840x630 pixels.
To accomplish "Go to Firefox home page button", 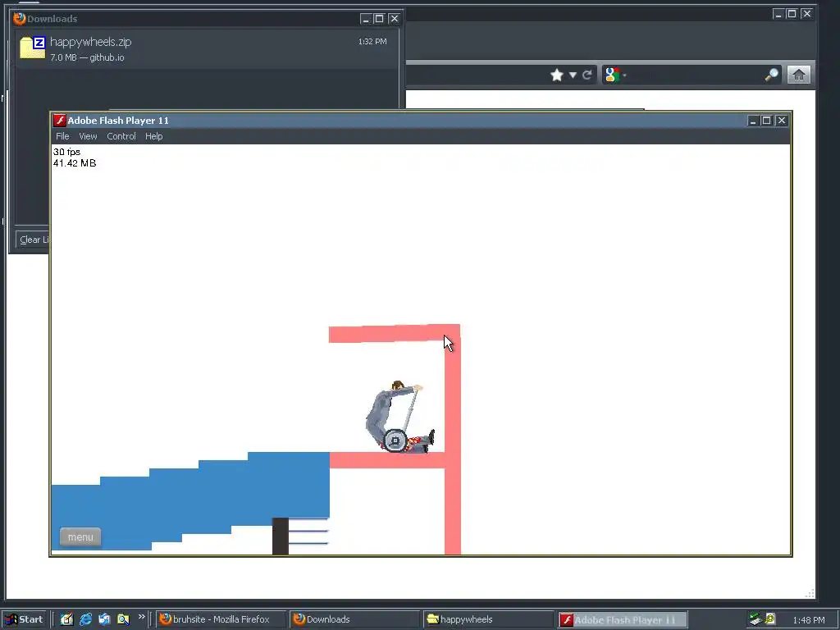I will click(799, 75).
